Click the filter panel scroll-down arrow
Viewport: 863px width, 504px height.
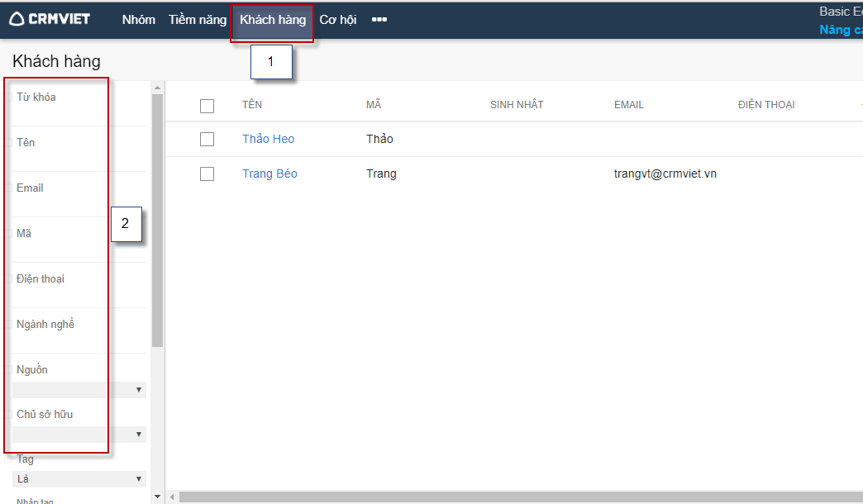(157, 497)
